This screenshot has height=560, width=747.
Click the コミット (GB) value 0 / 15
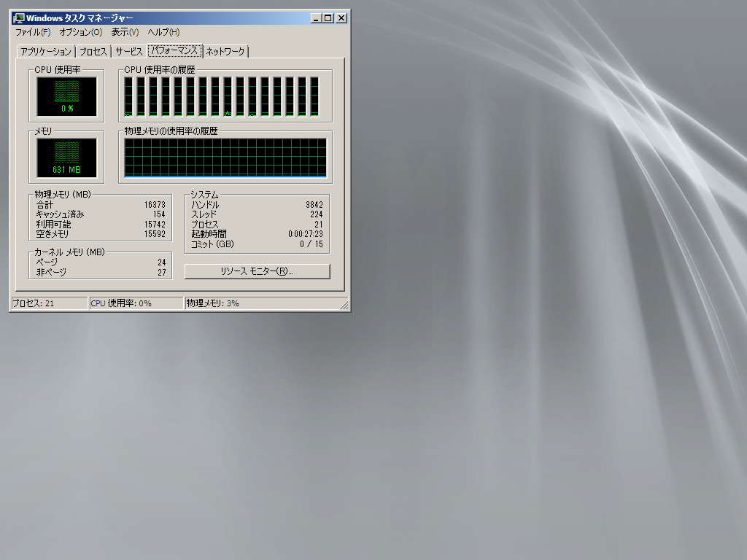tap(311, 244)
